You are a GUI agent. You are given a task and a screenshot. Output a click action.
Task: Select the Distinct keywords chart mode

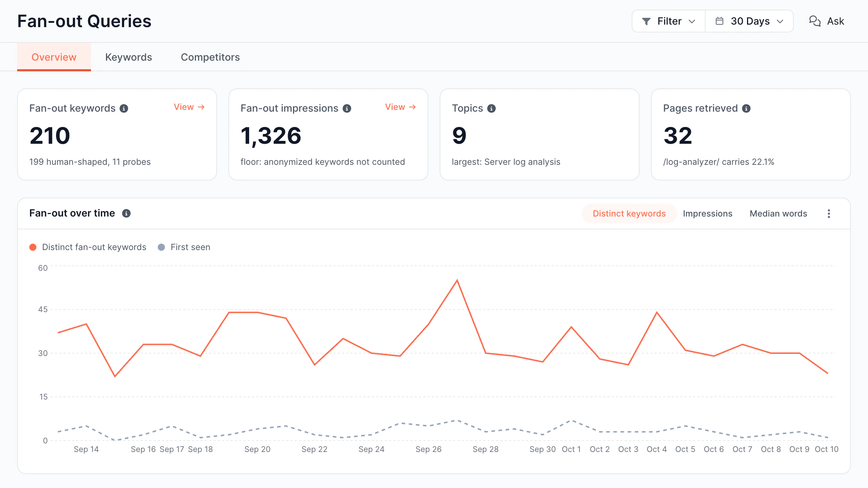coord(629,214)
